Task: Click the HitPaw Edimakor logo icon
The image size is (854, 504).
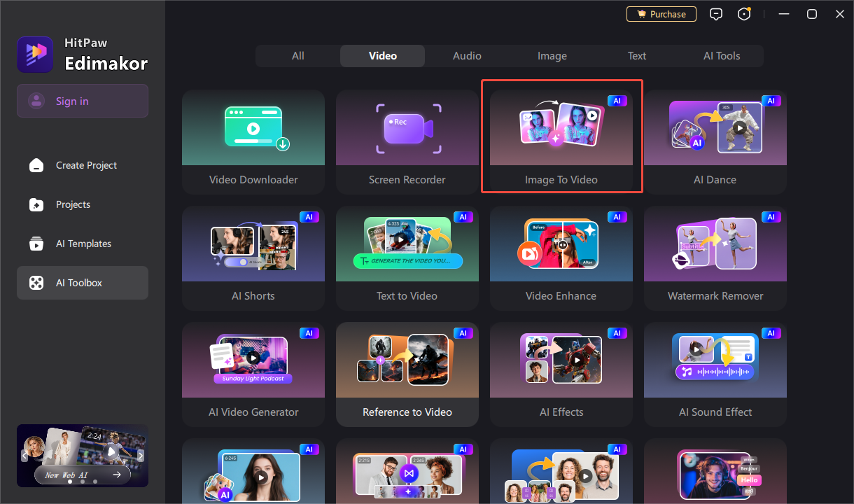Action: point(35,55)
